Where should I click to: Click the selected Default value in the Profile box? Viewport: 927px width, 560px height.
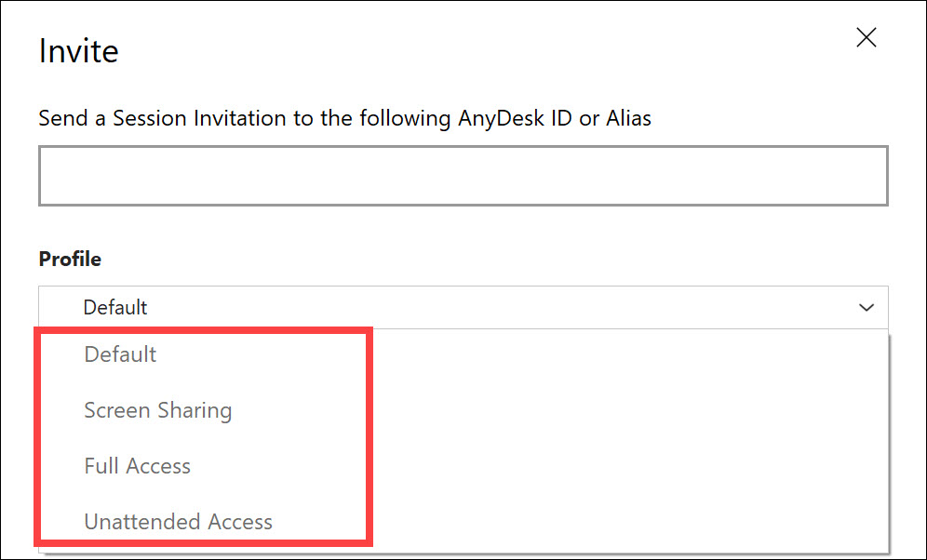(x=115, y=307)
